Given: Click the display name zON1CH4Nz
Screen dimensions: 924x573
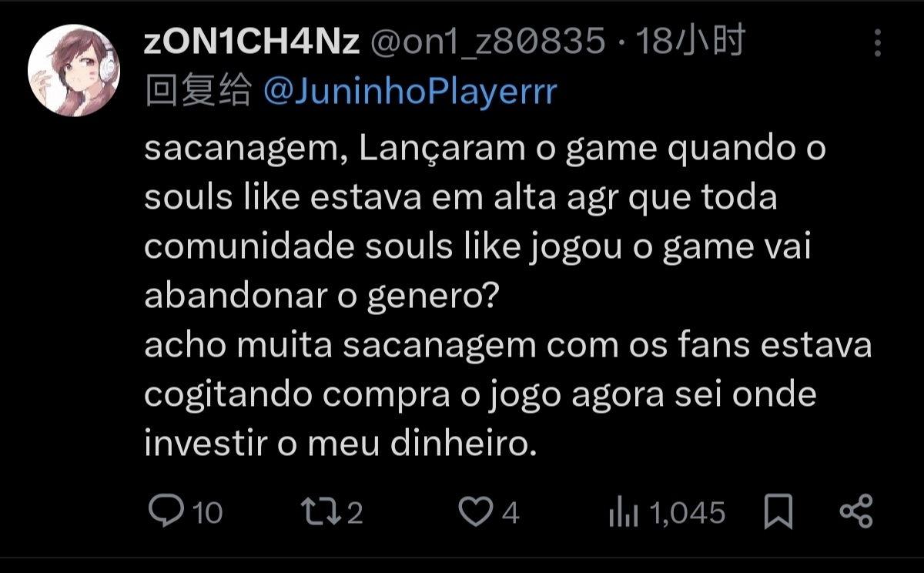Looking at the screenshot, I should click(x=251, y=43).
